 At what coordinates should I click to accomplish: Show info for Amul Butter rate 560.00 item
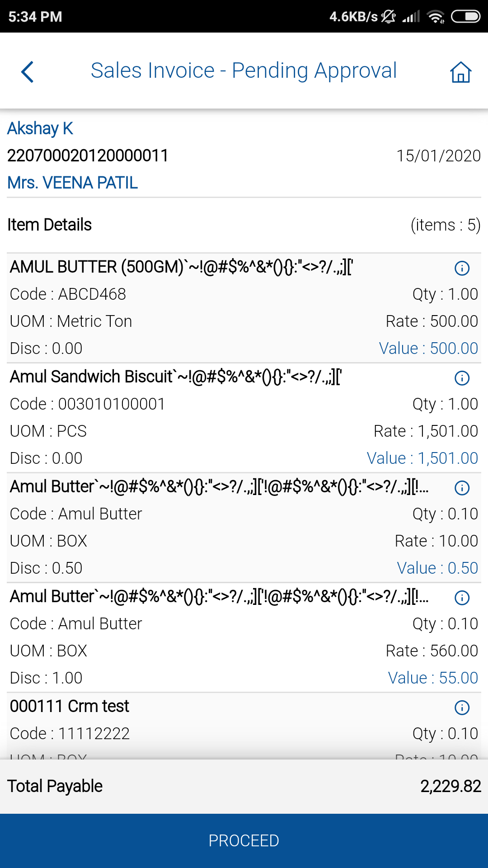(462, 598)
